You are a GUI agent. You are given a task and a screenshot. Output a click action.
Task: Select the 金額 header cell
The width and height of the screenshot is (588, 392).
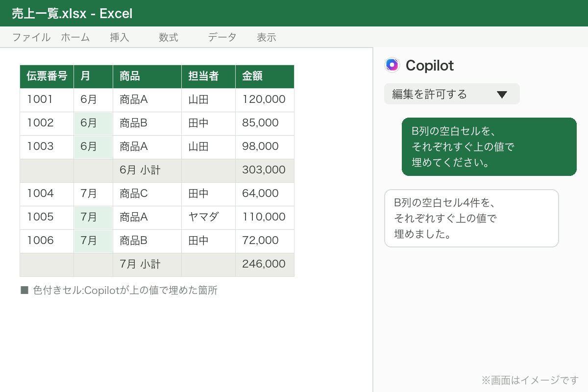[265, 76]
